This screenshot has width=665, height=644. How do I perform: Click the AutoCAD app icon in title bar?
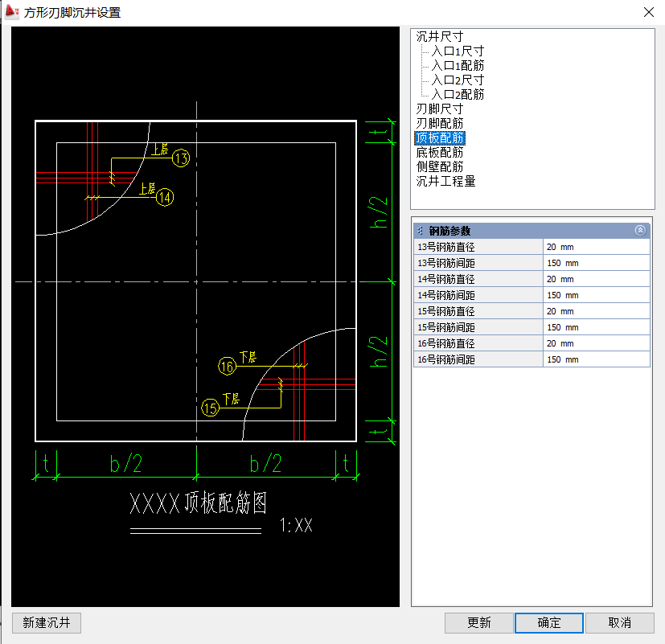click(11, 12)
